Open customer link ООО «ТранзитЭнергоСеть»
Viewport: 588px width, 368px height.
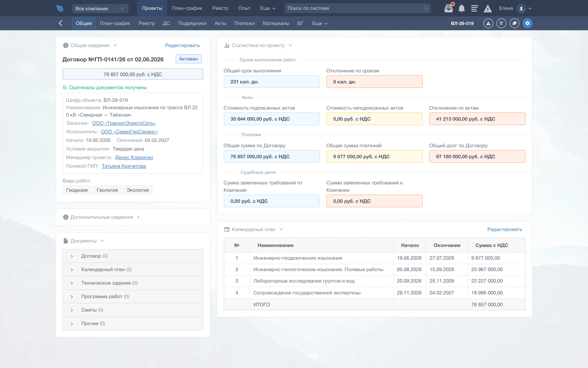tap(124, 123)
